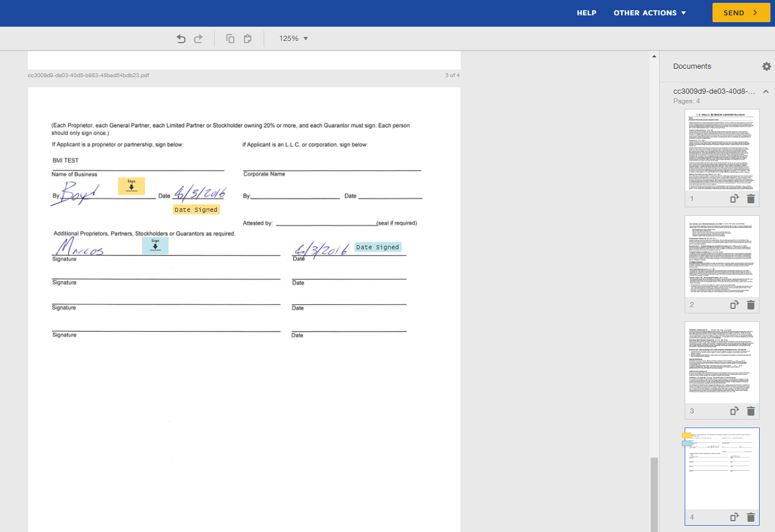775x532 pixels.
Task: Collapse the cc3009d9 document section chevron
Action: (766, 91)
